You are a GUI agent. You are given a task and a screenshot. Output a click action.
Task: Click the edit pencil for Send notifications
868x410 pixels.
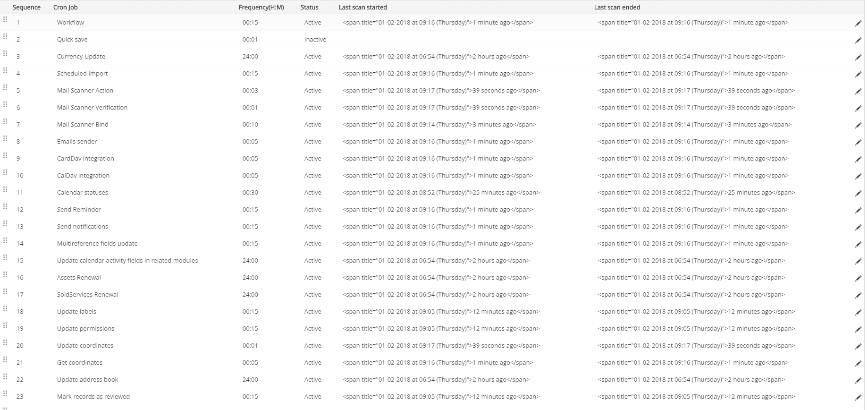[858, 227]
